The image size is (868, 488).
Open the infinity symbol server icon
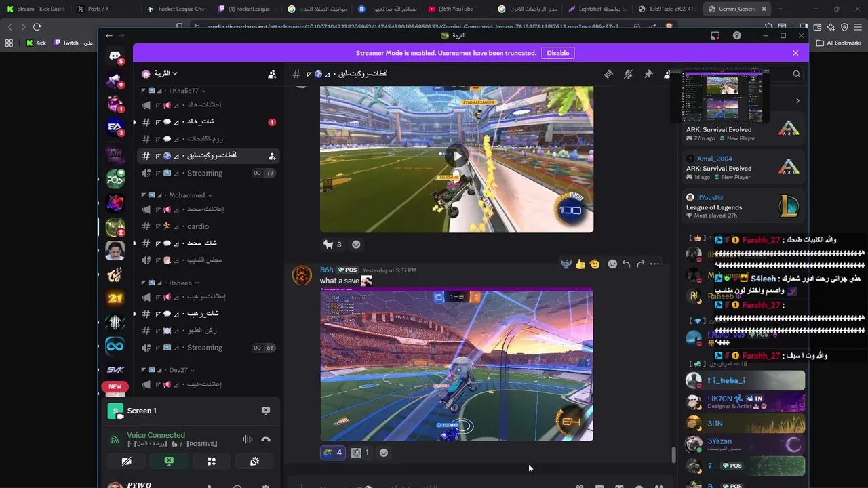click(115, 346)
